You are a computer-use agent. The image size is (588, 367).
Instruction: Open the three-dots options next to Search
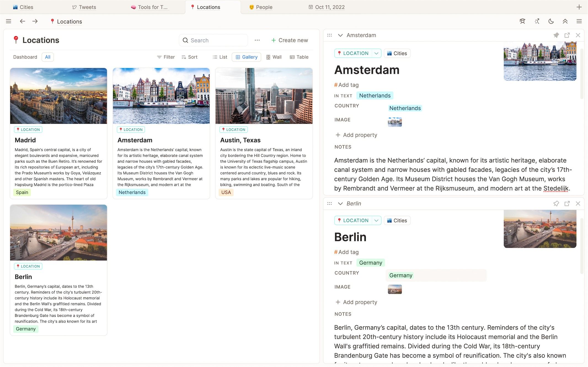pos(257,40)
